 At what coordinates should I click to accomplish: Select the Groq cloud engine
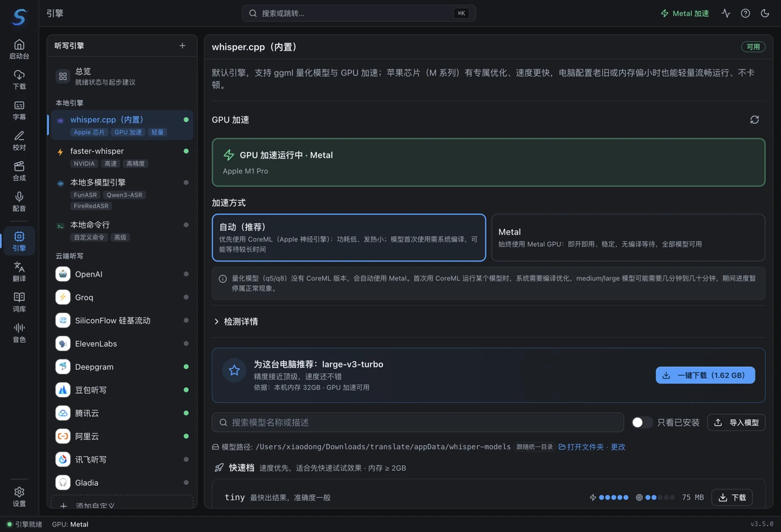pos(123,297)
